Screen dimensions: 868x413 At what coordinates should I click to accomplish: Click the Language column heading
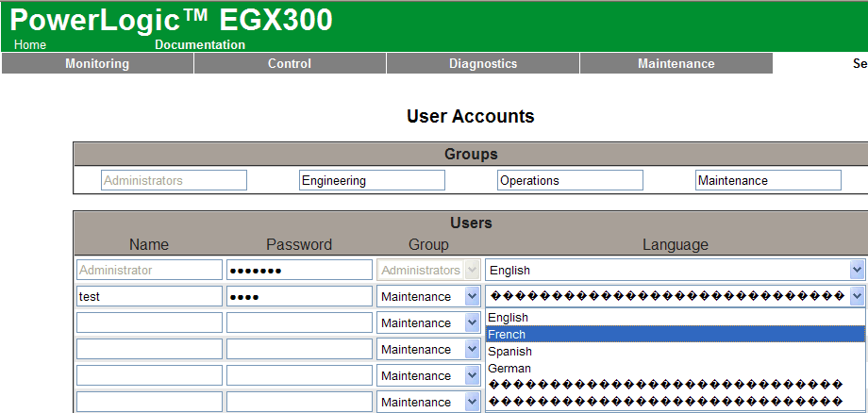[x=676, y=244]
